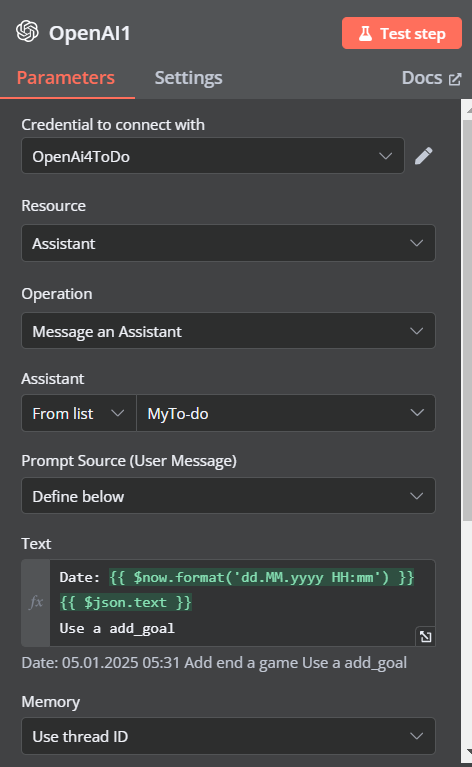Open the Memory Use thread ID dropdown
Image resolution: width=472 pixels, height=767 pixels.
(x=228, y=736)
